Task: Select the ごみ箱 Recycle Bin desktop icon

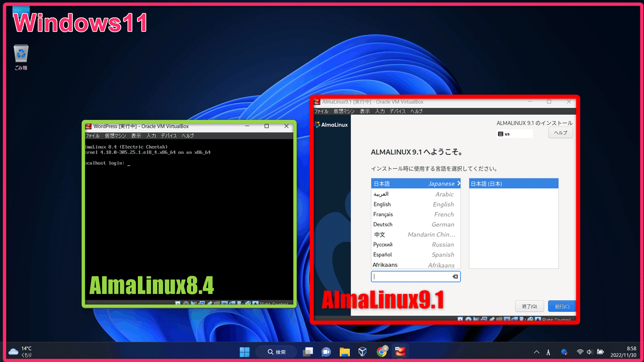Action: [x=21, y=57]
